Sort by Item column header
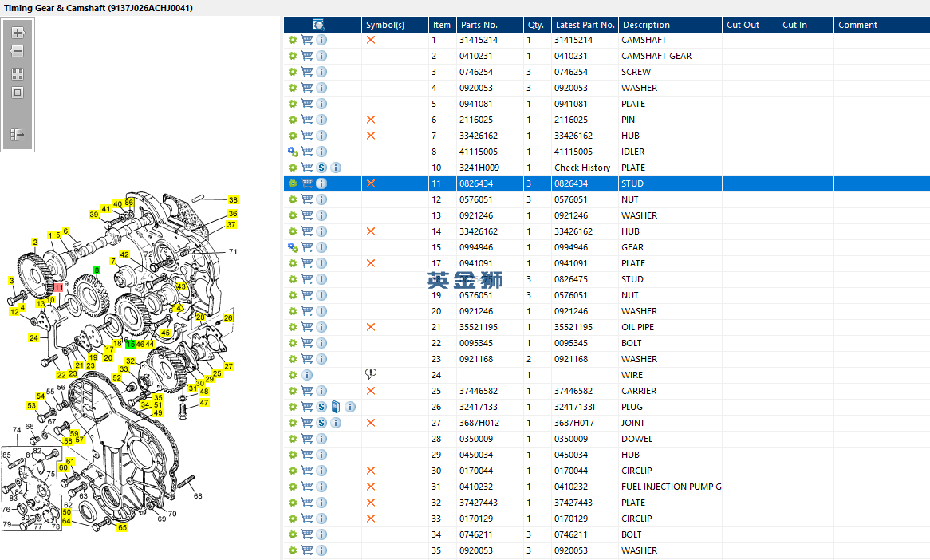Viewport: 930px width, 560px height. (442, 25)
